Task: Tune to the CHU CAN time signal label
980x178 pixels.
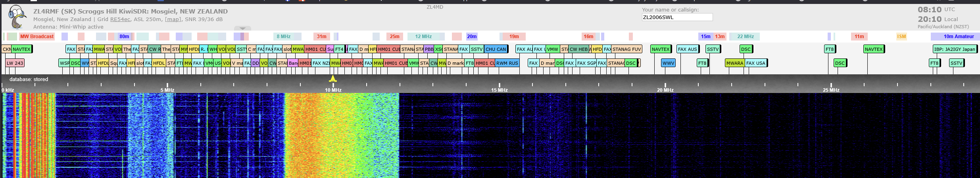Action: (496, 49)
